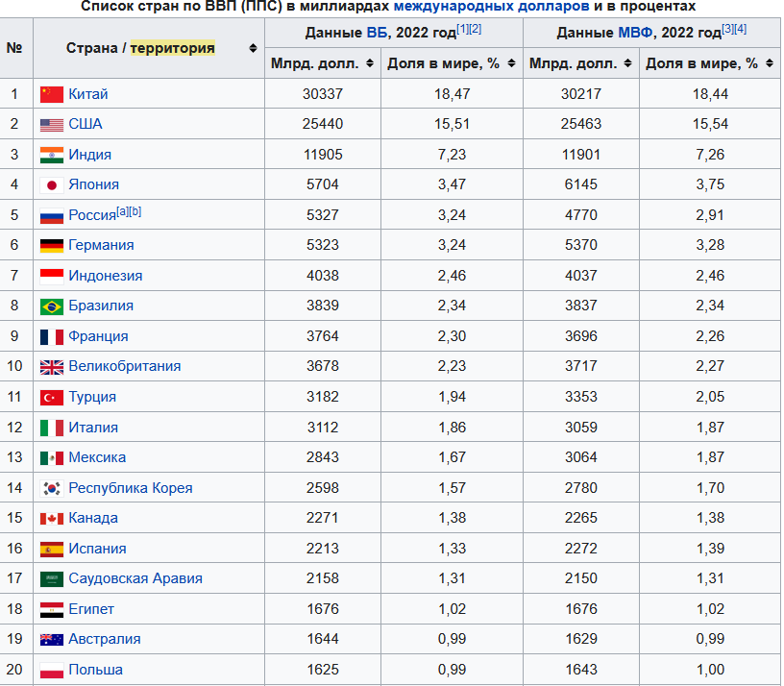Open the ВБ link in header

pyautogui.click(x=378, y=33)
